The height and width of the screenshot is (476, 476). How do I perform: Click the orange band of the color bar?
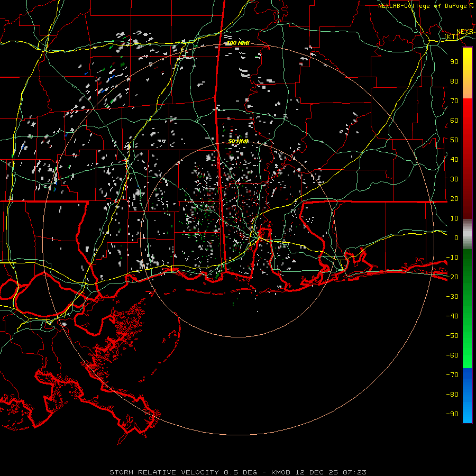pos(467,90)
